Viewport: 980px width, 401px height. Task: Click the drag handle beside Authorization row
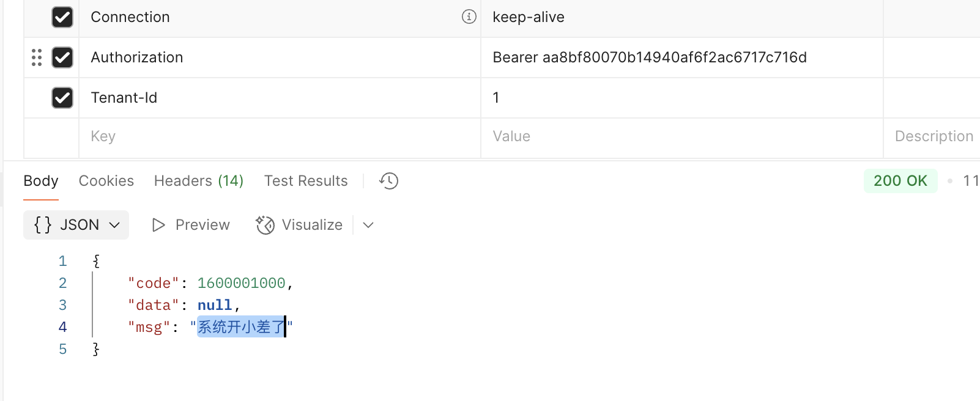(37, 57)
